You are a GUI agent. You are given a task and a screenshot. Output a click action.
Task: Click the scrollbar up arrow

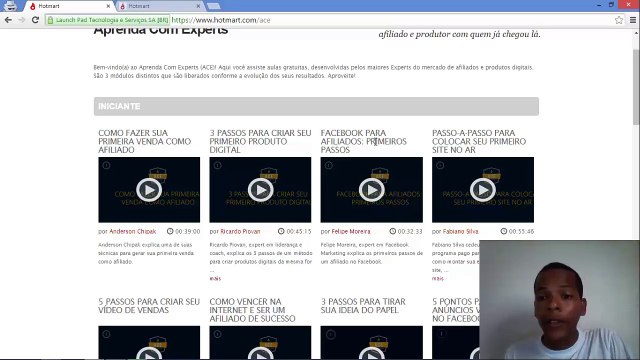point(636,33)
